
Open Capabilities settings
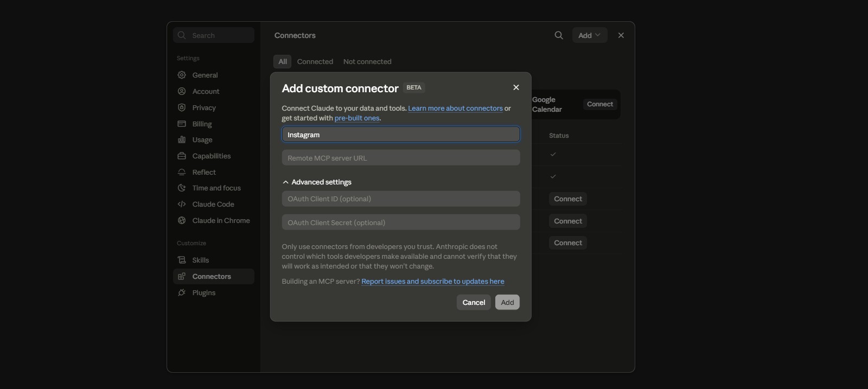(x=214, y=156)
